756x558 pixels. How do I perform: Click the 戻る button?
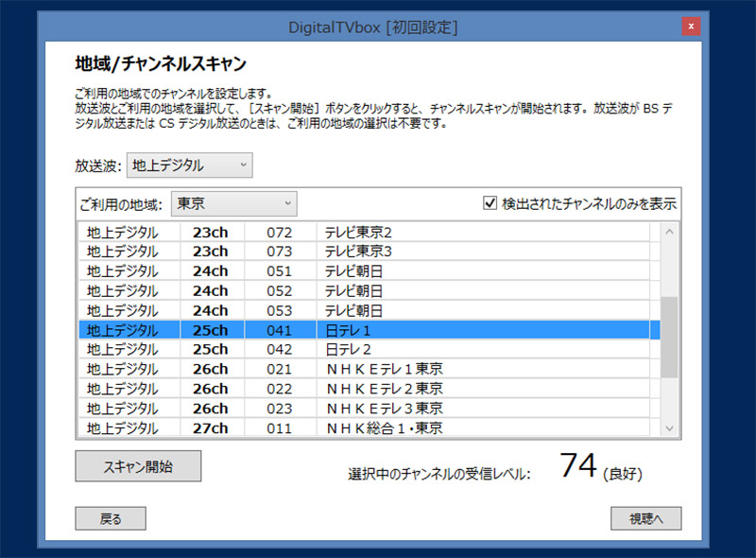click(111, 518)
